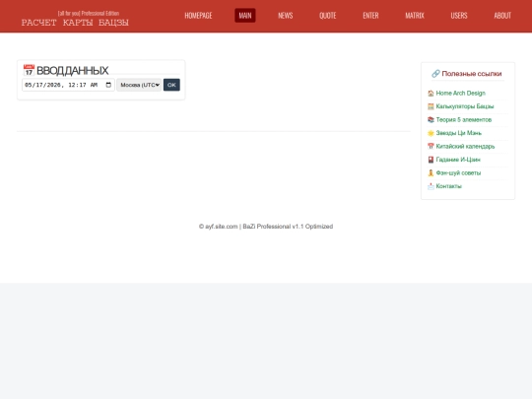Open the Home Arch Design link
Image resolution: width=532 pixels, height=399 pixels.
(x=460, y=93)
